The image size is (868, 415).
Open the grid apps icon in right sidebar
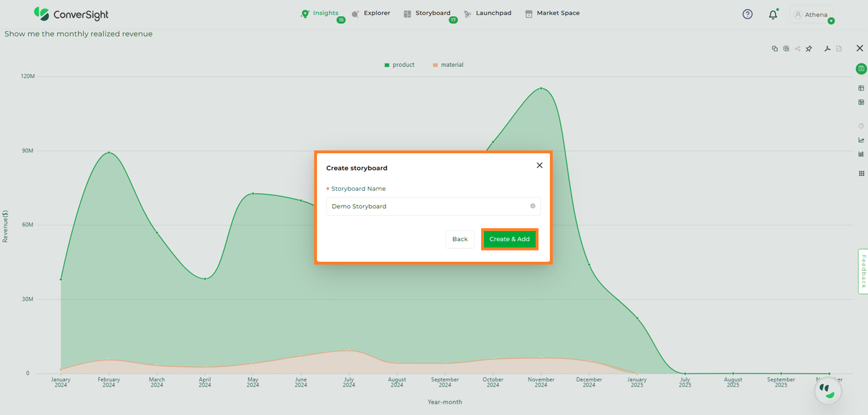(x=861, y=174)
